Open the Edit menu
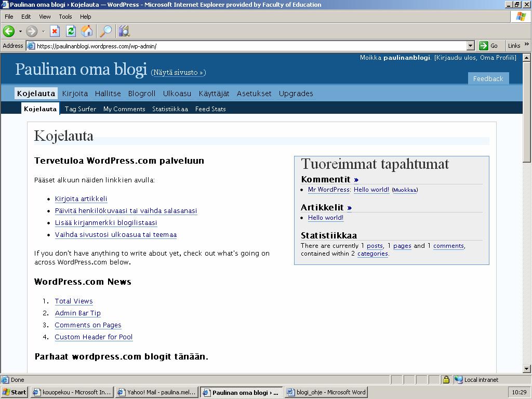The height and width of the screenshot is (399, 532). point(26,17)
